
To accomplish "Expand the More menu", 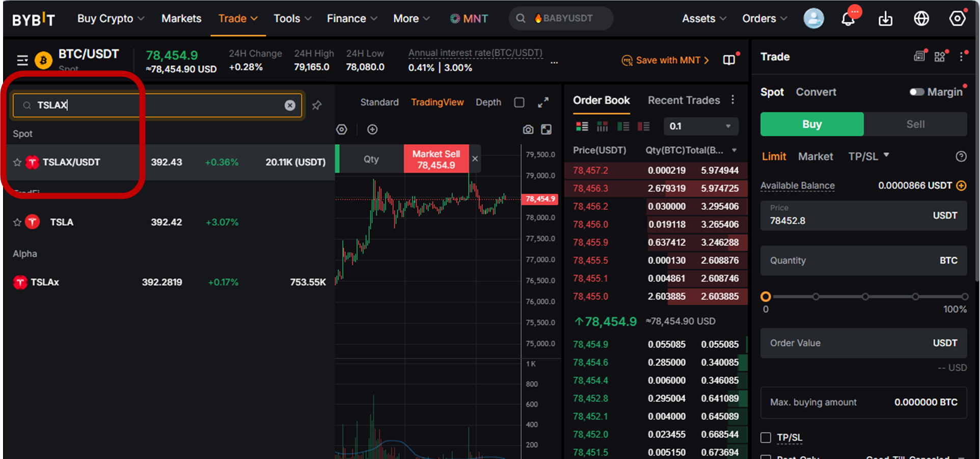I will click(412, 19).
